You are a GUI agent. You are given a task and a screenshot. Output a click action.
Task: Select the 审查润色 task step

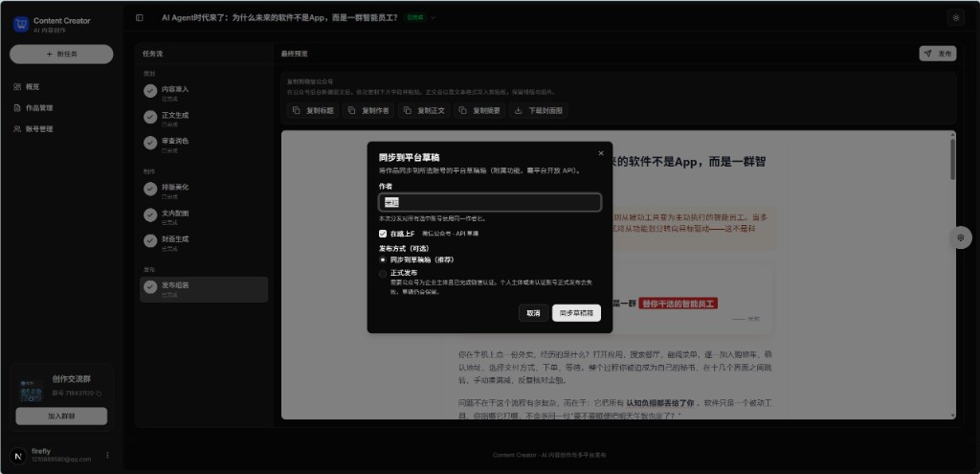[x=204, y=144]
